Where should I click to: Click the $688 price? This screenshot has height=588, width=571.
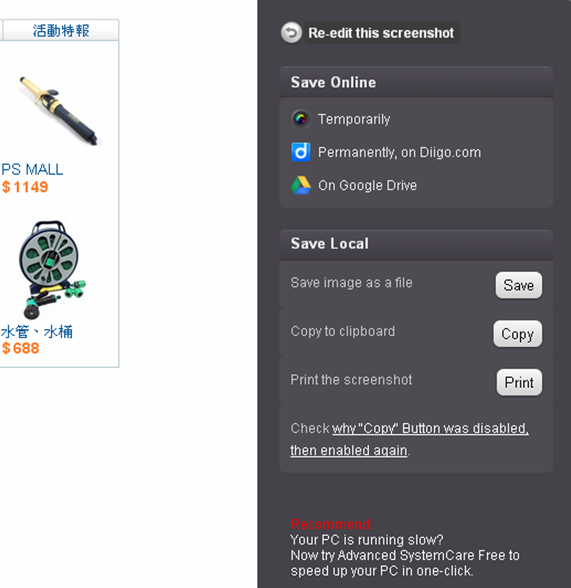pyautogui.click(x=21, y=348)
